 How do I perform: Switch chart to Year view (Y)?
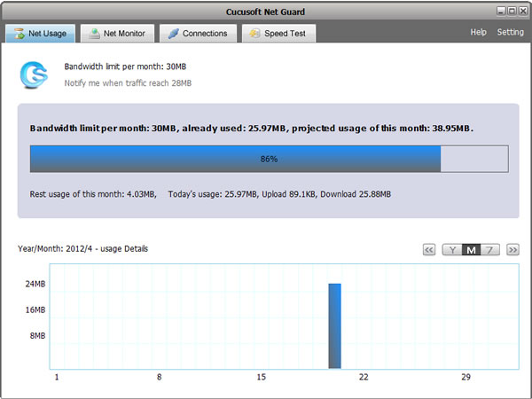pos(452,250)
